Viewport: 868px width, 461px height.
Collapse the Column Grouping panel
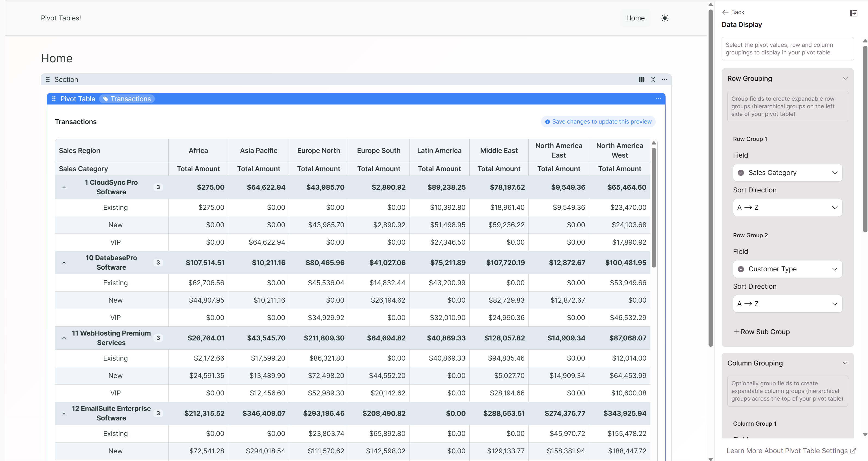845,363
